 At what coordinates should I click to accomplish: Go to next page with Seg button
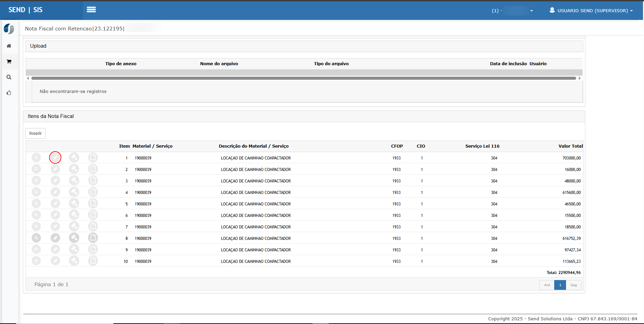click(x=573, y=285)
